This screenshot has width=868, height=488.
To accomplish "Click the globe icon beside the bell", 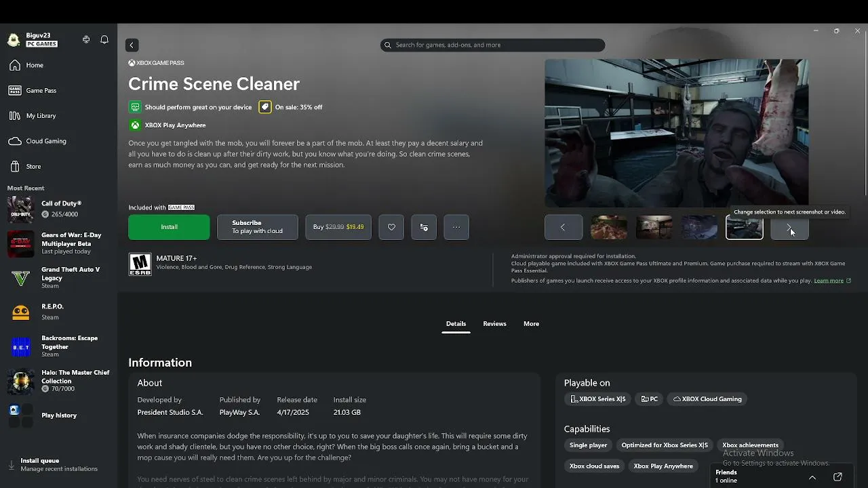I will [86, 39].
